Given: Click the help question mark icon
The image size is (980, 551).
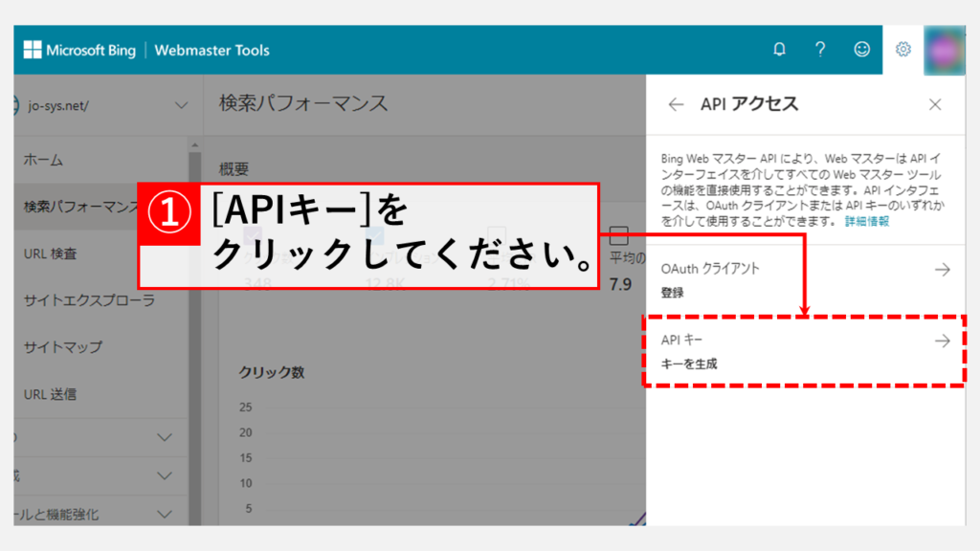Looking at the screenshot, I should coord(820,50).
